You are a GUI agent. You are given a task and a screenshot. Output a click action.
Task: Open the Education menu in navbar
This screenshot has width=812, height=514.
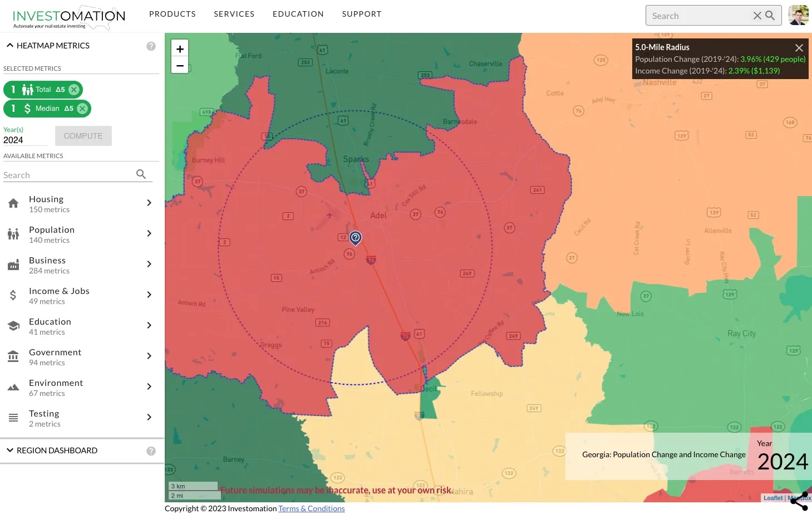pos(298,14)
